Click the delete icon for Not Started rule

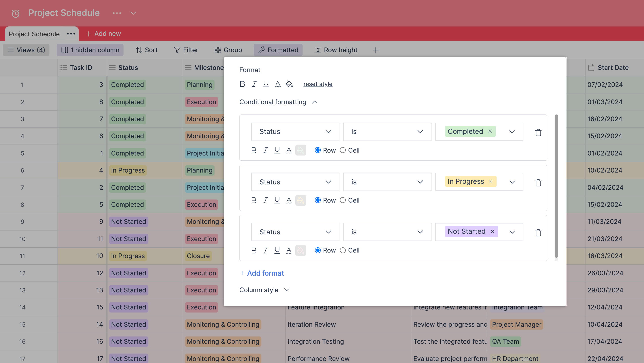click(538, 232)
